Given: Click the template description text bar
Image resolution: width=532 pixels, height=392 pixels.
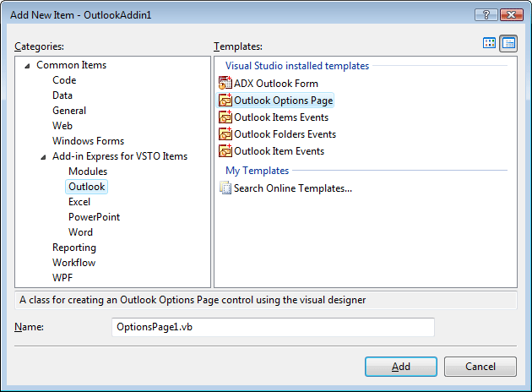Looking at the screenshot, I should pos(266,300).
